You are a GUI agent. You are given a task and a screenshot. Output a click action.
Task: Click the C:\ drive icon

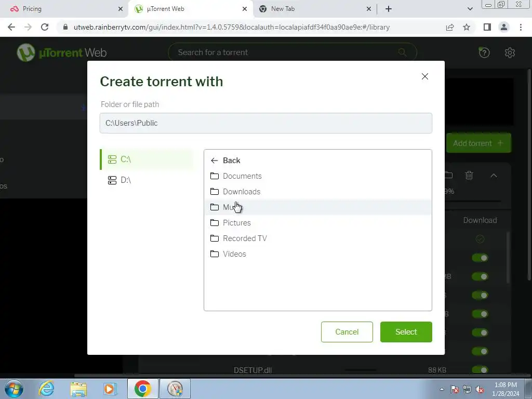(112, 159)
